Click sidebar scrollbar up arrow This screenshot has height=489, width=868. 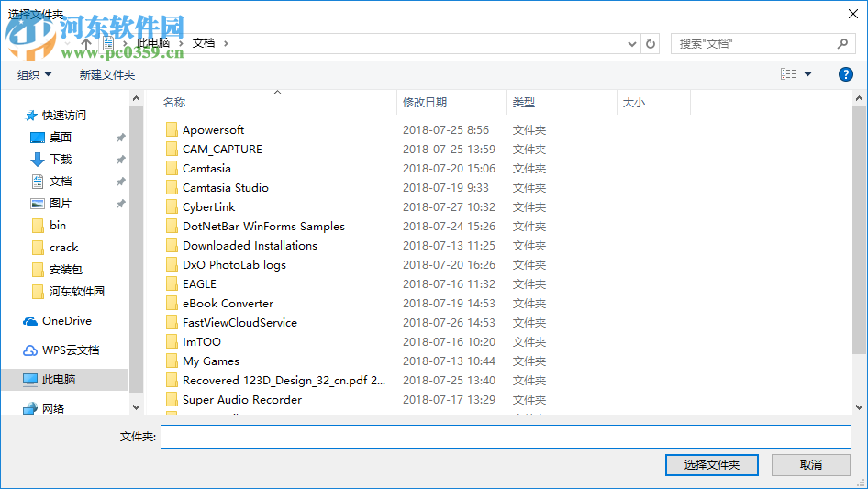(x=136, y=98)
